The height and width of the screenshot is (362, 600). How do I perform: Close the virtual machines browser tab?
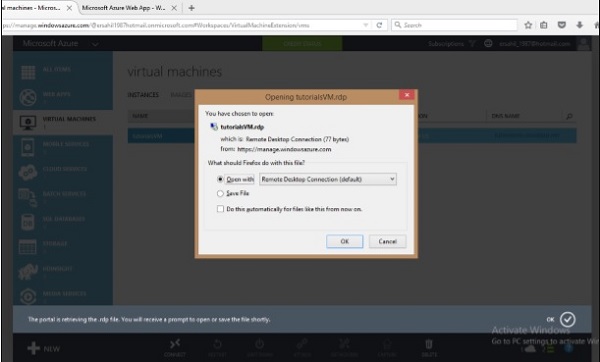[x=69, y=8]
